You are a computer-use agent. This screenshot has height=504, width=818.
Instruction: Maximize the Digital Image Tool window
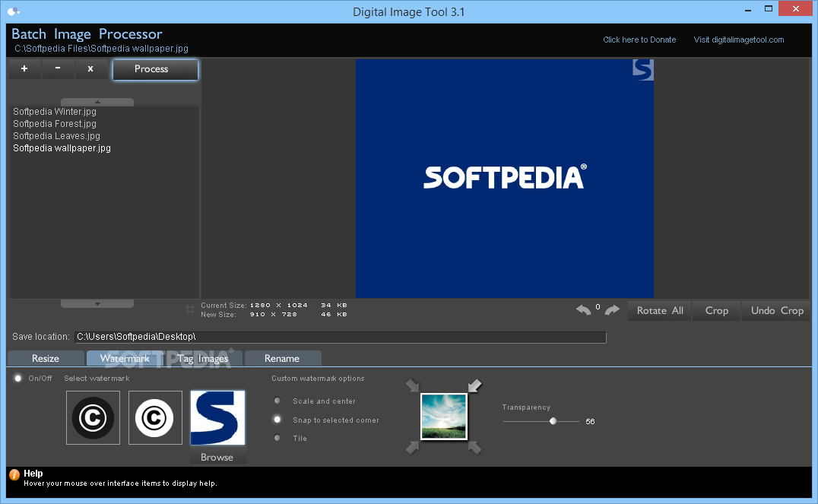tap(769, 9)
